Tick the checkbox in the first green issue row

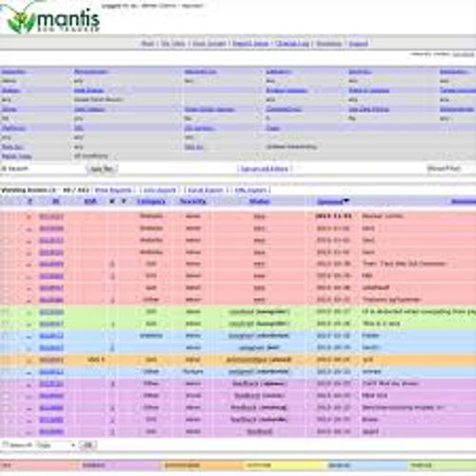6,312
